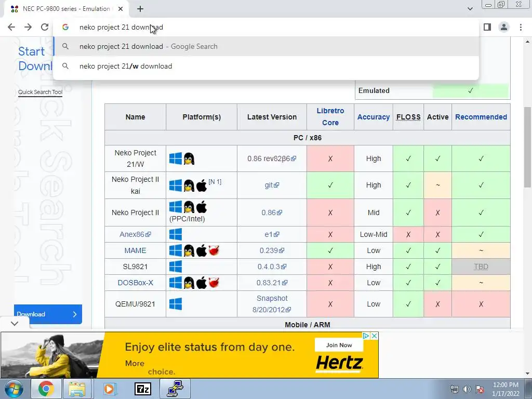Image resolution: width=532 pixels, height=399 pixels.
Task: Open the Recommended header link
Action: coord(481,117)
